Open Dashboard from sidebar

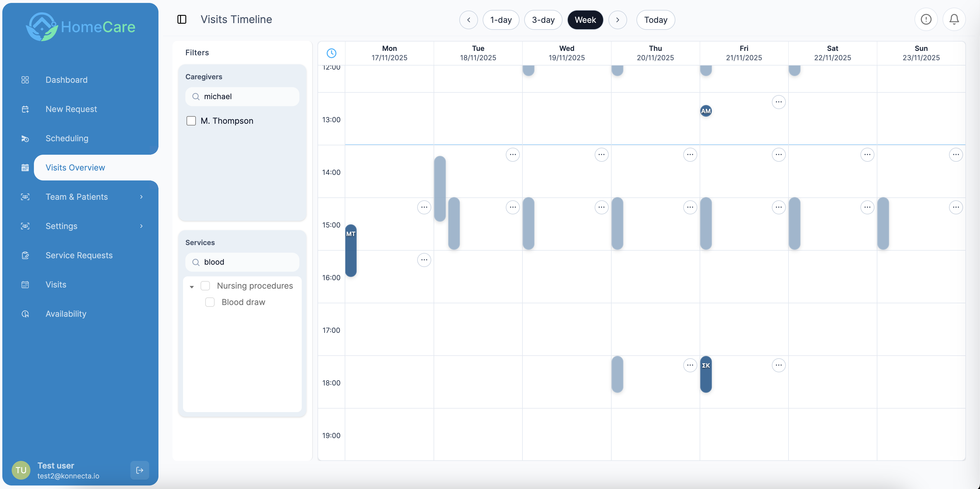[x=67, y=80]
